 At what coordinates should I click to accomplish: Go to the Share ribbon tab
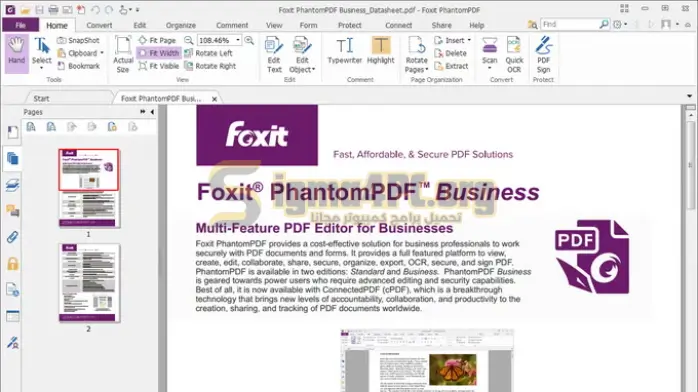[442, 25]
